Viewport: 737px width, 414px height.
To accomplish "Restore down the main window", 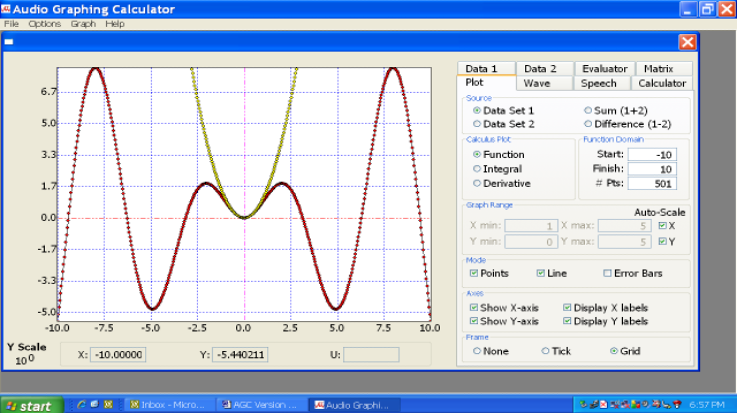I will coord(707,9).
